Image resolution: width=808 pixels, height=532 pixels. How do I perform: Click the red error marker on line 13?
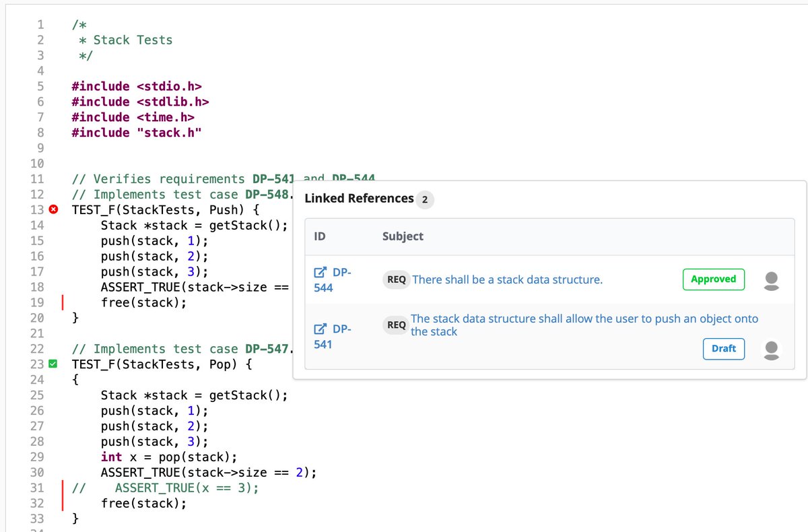54,210
